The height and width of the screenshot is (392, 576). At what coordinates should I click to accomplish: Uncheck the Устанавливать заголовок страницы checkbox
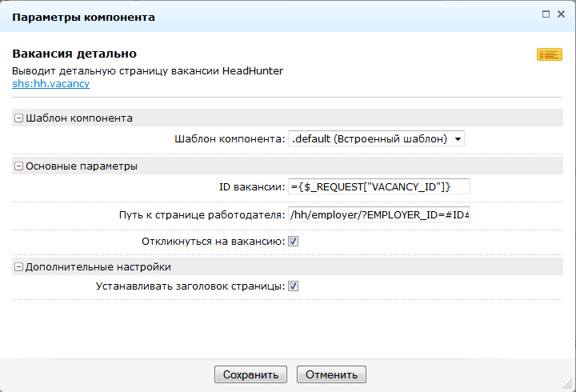pos(294,286)
